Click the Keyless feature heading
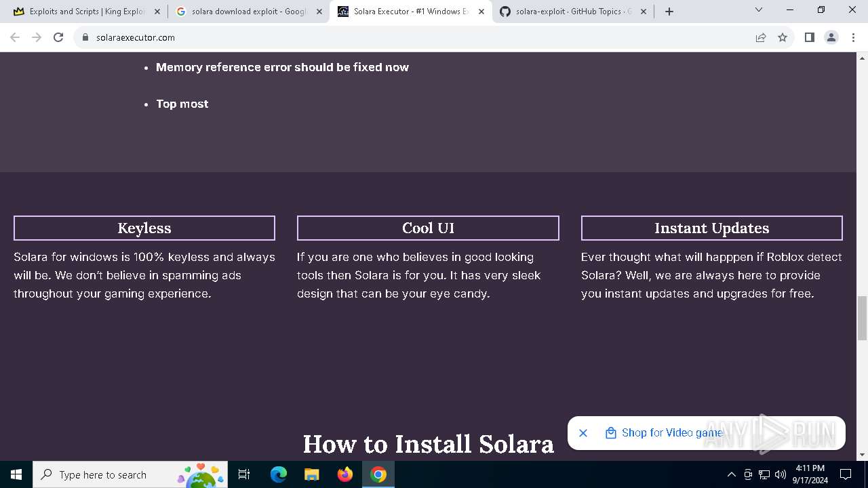 click(144, 228)
